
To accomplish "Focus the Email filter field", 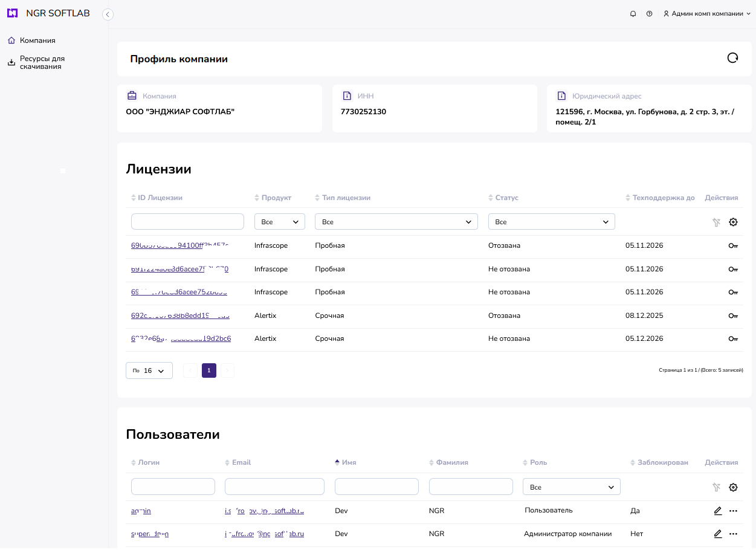I will pyautogui.click(x=274, y=487).
